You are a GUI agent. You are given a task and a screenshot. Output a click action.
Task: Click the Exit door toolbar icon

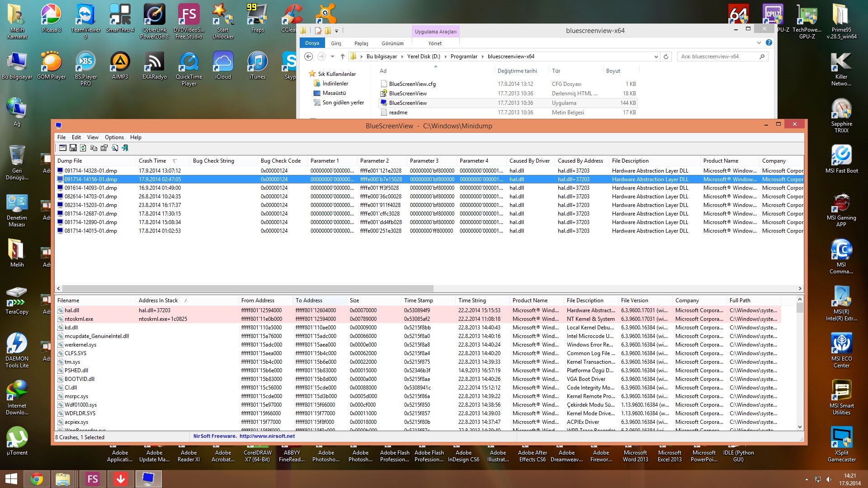pos(125,148)
